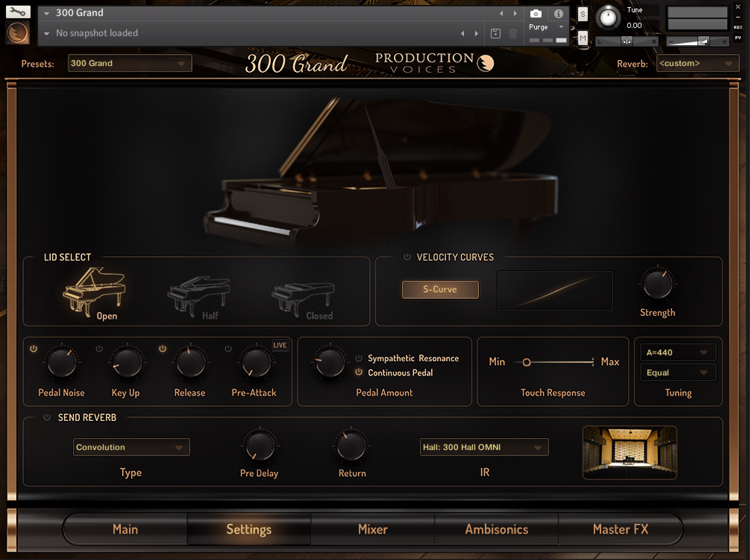Screen dimensions: 750x560
Task: Click the instrument volume slider
Action: pyautogui.click(x=697, y=42)
